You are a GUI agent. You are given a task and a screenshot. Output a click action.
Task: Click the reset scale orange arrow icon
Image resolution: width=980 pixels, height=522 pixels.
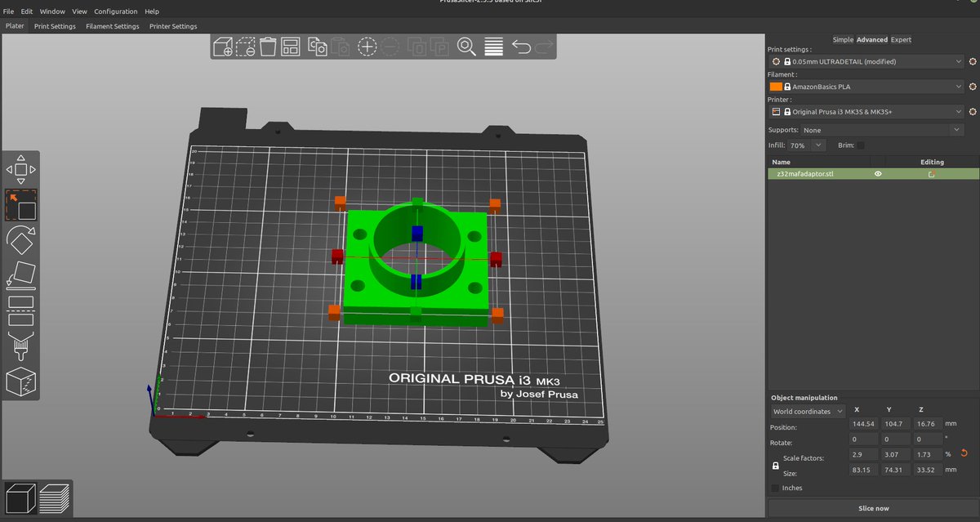pos(964,453)
